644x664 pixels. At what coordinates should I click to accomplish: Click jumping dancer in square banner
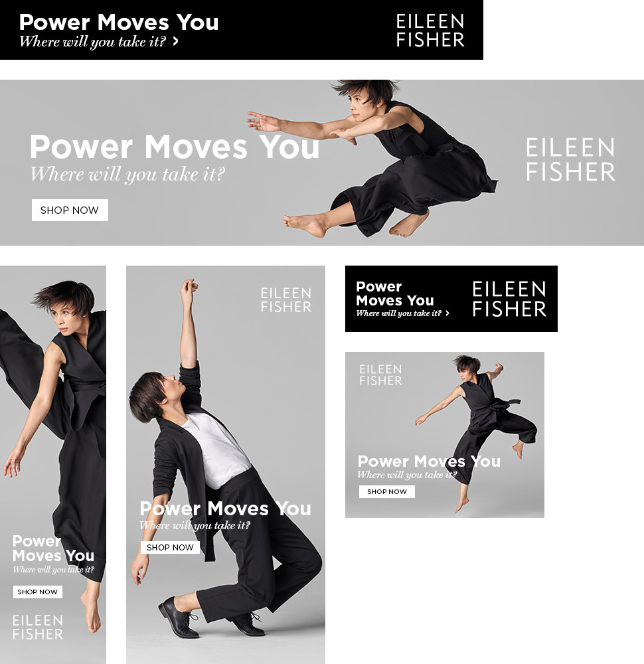[x=476, y=432]
